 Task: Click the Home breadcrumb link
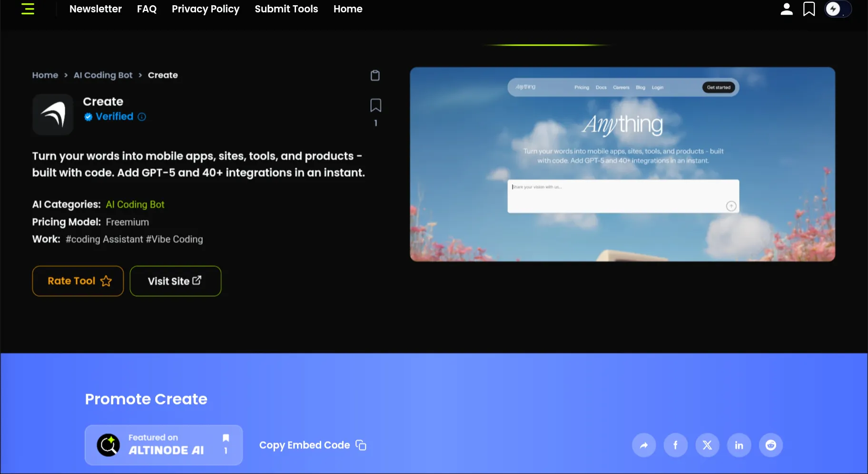point(45,75)
